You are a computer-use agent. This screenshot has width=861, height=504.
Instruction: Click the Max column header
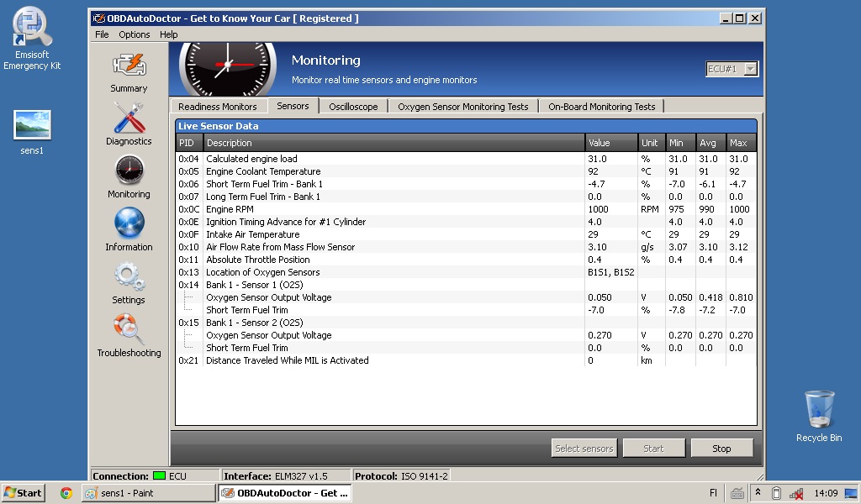point(741,143)
